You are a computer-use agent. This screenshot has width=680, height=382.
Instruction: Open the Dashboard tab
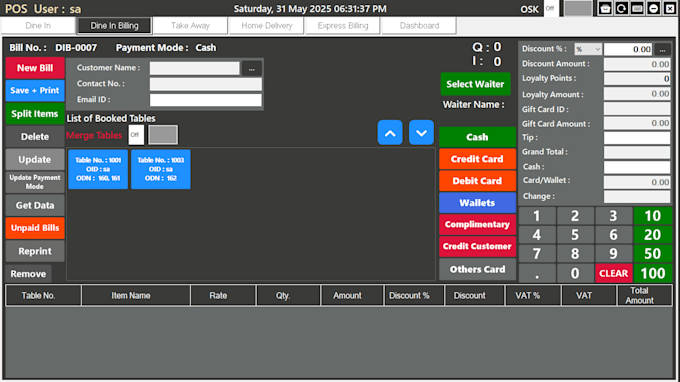(x=419, y=26)
